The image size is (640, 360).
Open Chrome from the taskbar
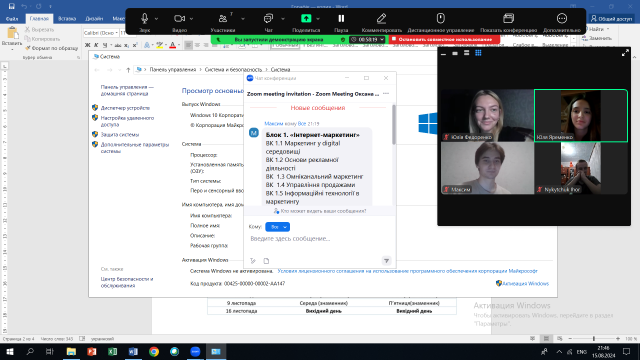(154, 351)
